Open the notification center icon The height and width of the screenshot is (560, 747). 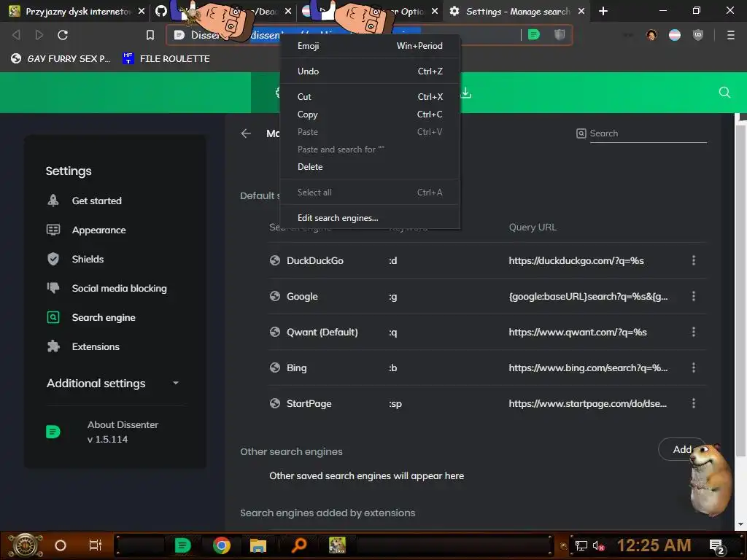click(717, 547)
